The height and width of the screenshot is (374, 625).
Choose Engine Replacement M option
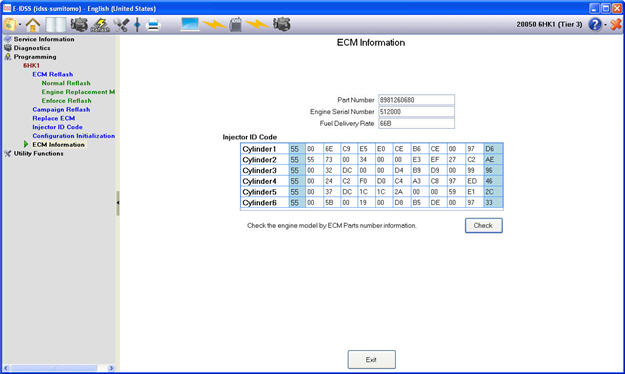(78, 92)
